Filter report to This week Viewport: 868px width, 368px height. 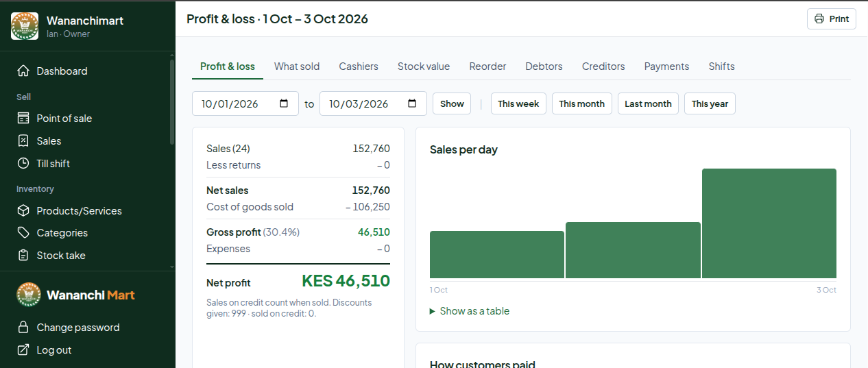(x=518, y=104)
